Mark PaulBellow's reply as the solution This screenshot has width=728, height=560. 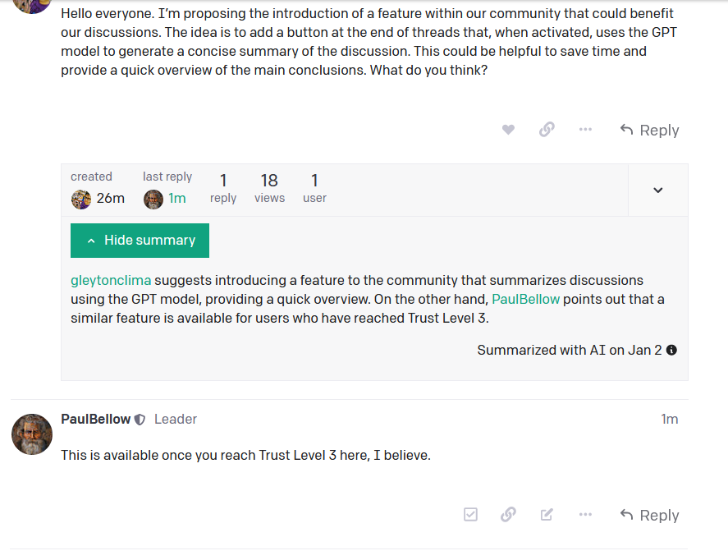pyautogui.click(x=470, y=514)
